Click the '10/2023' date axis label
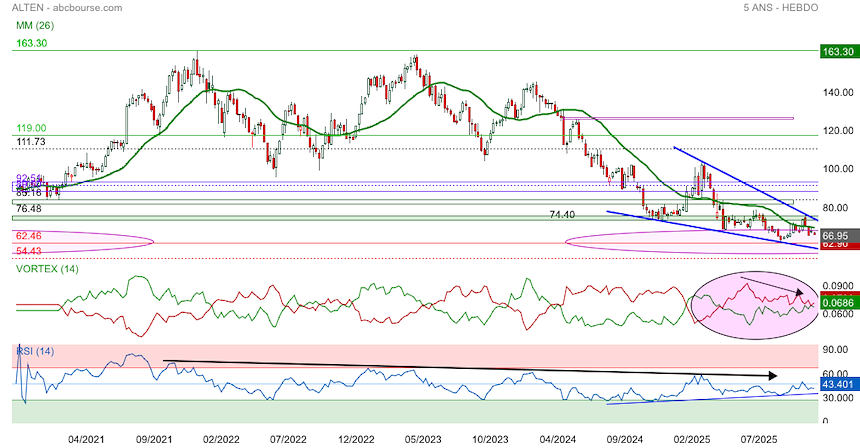The image size is (860, 448). click(x=490, y=440)
